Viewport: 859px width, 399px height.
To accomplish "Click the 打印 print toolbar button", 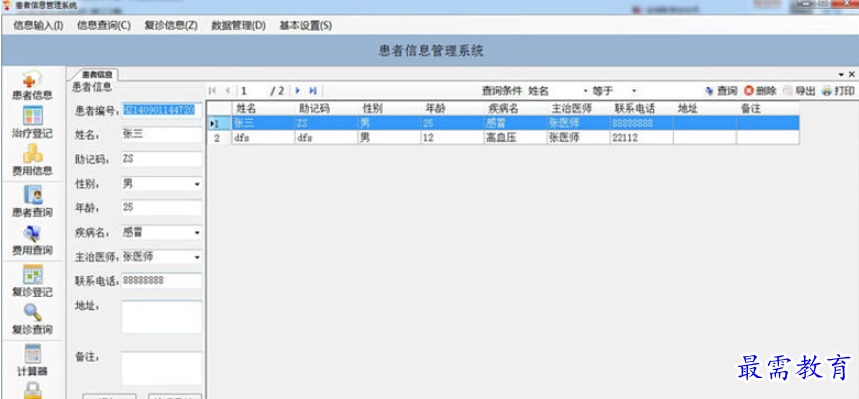I will [x=838, y=91].
